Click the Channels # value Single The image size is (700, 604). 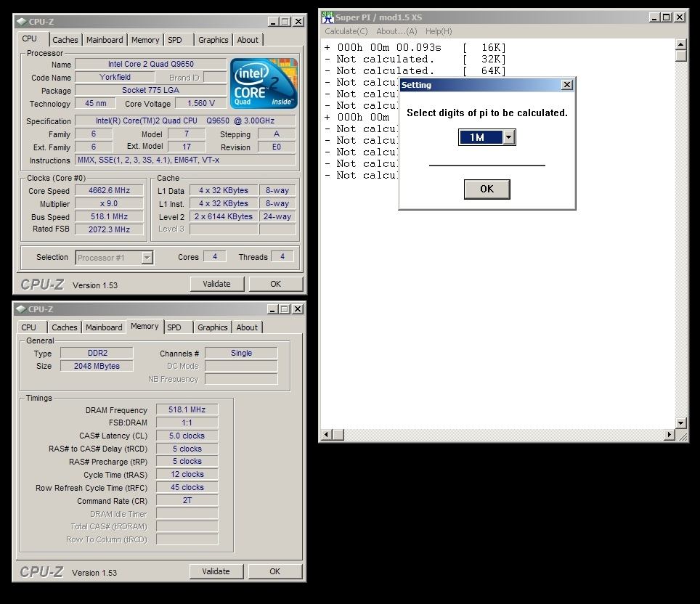click(x=241, y=353)
